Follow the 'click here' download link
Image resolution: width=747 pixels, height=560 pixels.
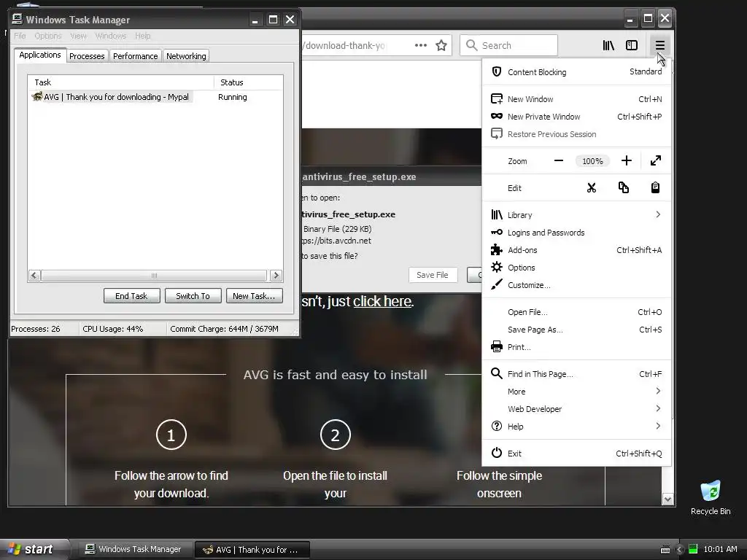click(382, 301)
